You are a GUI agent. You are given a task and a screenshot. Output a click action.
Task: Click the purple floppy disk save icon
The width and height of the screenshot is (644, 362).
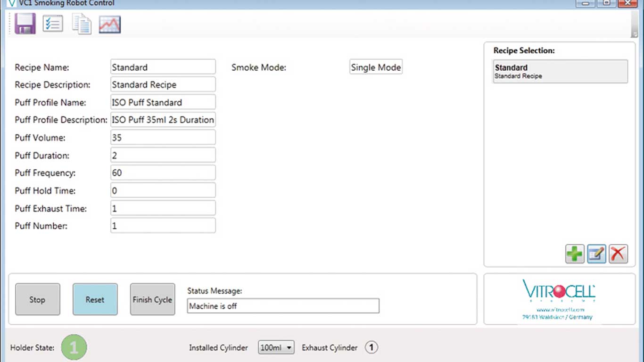click(25, 24)
